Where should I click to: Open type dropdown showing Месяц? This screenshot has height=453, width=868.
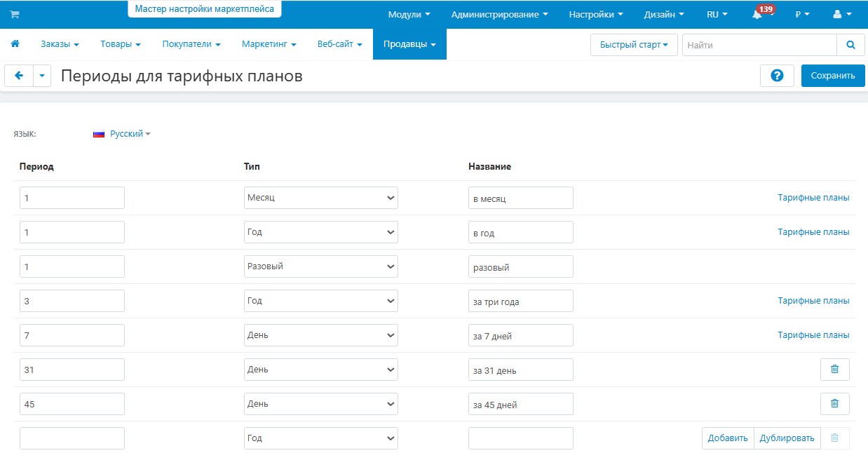pos(321,198)
